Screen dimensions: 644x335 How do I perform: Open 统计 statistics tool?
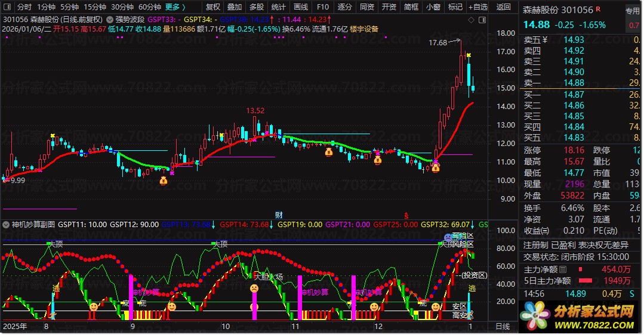click(279, 7)
